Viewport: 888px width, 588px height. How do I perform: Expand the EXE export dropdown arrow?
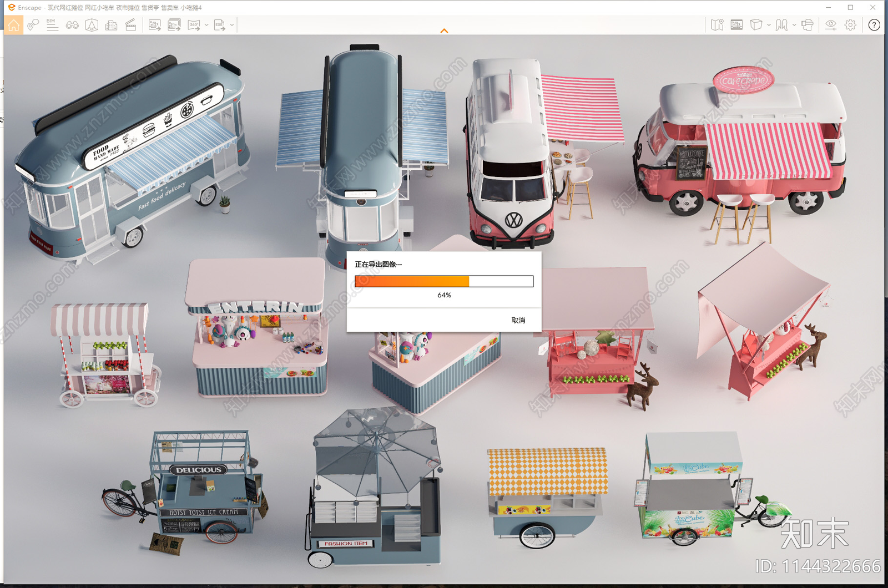(232, 25)
